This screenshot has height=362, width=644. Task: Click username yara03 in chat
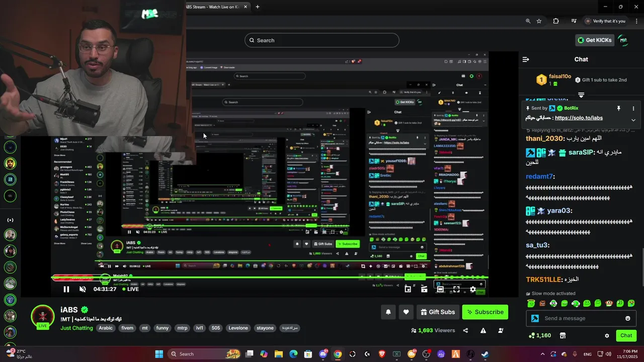click(559, 211)
